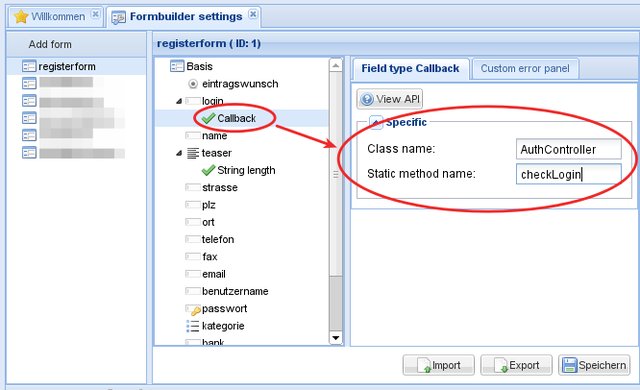Select the name field

pyautogui.click(x=214, y=135)
